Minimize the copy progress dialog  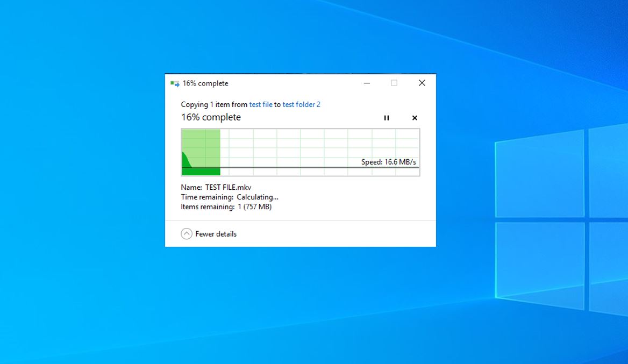367,83
